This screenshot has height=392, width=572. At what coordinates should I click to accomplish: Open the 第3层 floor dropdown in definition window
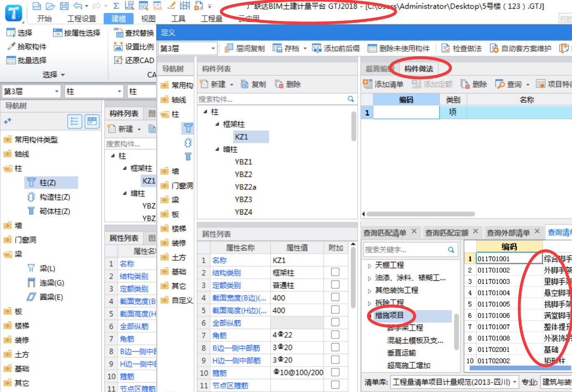pyautogui.click(x=213, y=49)
